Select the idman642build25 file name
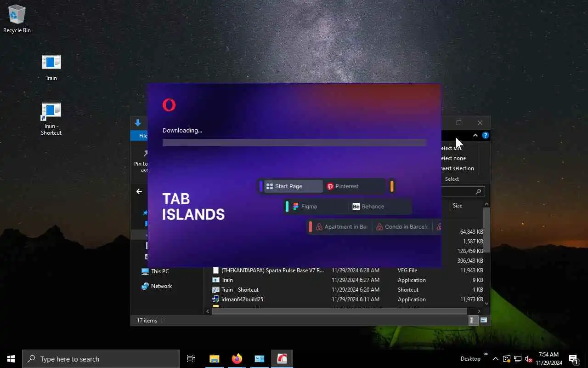This screenshot has width=588, height=368. point(242,299)
